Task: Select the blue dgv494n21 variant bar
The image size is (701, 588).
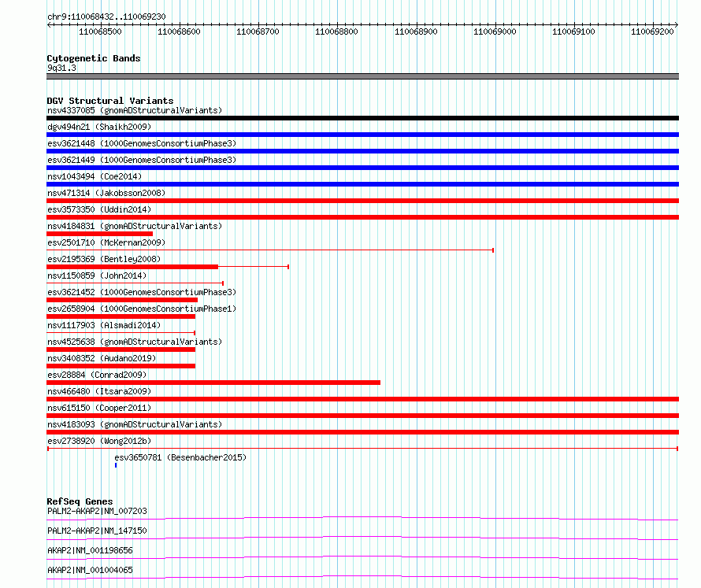Action: 362,135
